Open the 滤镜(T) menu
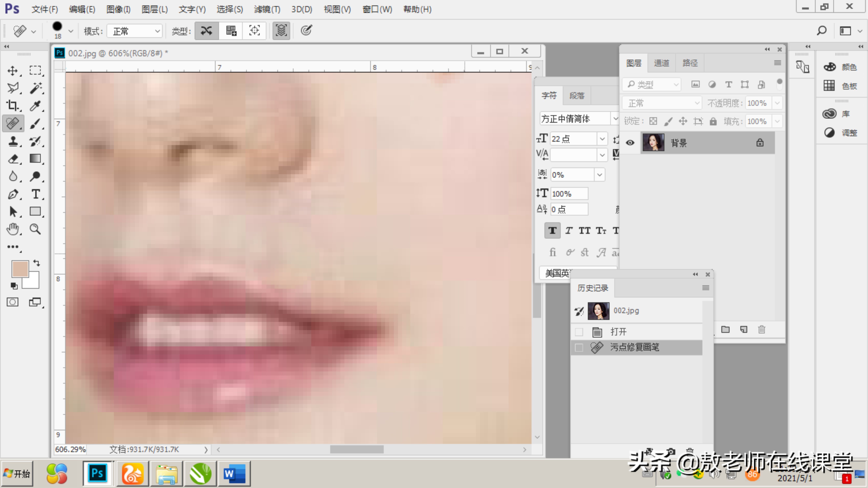 point(267,9)
